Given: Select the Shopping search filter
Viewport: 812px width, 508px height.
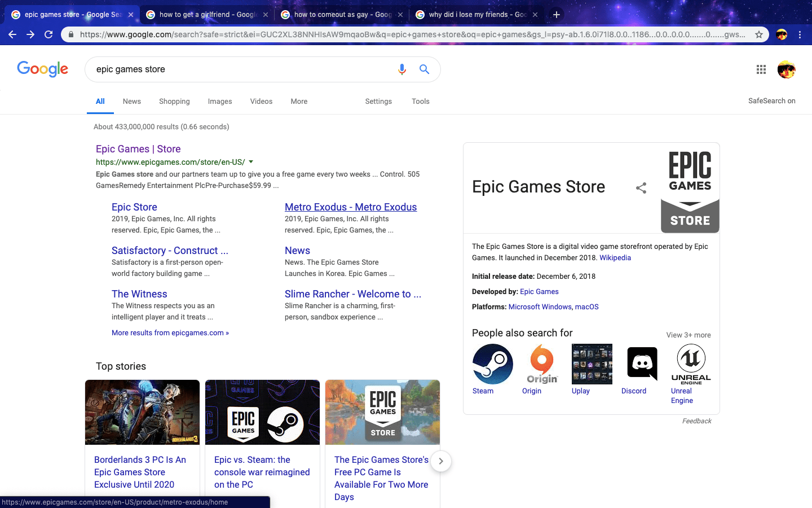Looking at the screenshot, I should pyautogui.click(x=174, y=102).
